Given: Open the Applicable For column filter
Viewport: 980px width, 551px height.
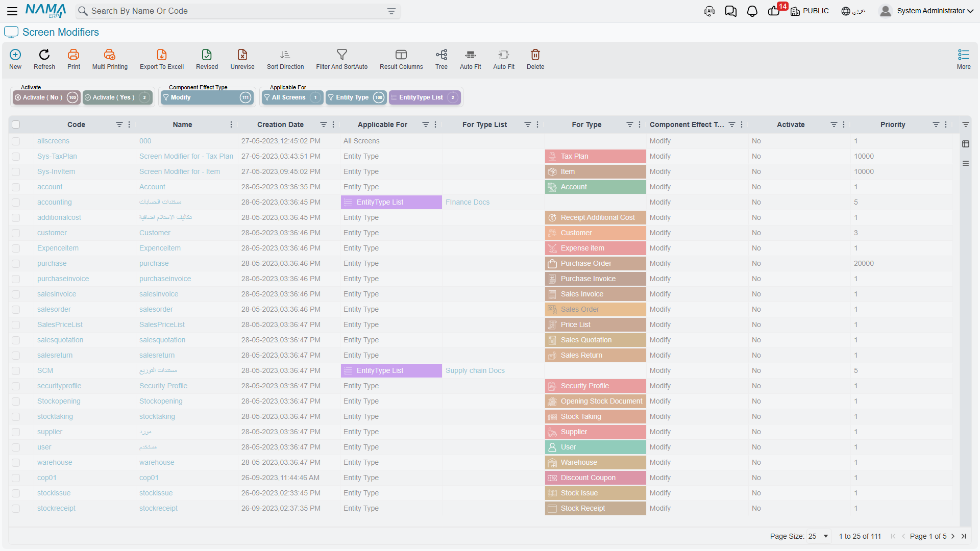Looking at the screenshot, I should (x=425, y=124).
